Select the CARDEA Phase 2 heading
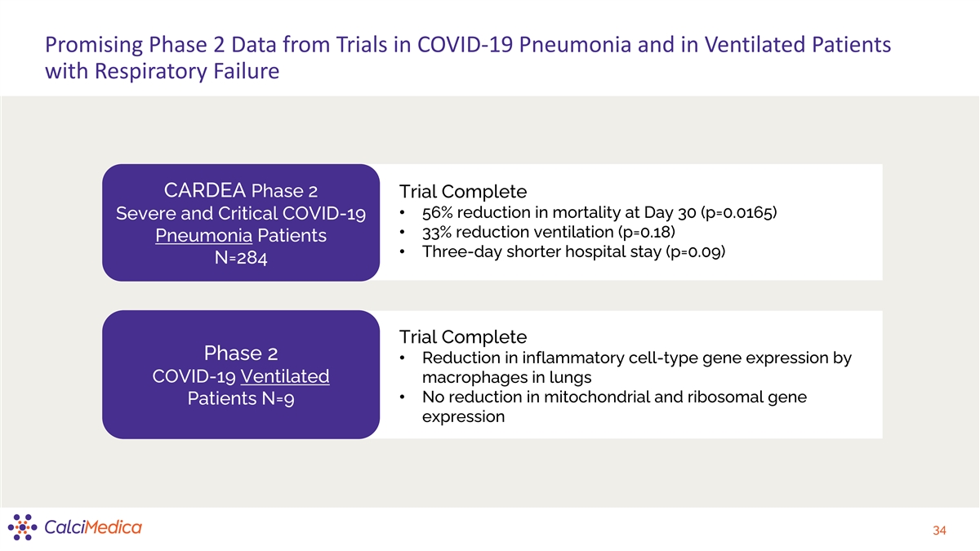This screenshot has height=551, width=980. (x=241, y=191)
